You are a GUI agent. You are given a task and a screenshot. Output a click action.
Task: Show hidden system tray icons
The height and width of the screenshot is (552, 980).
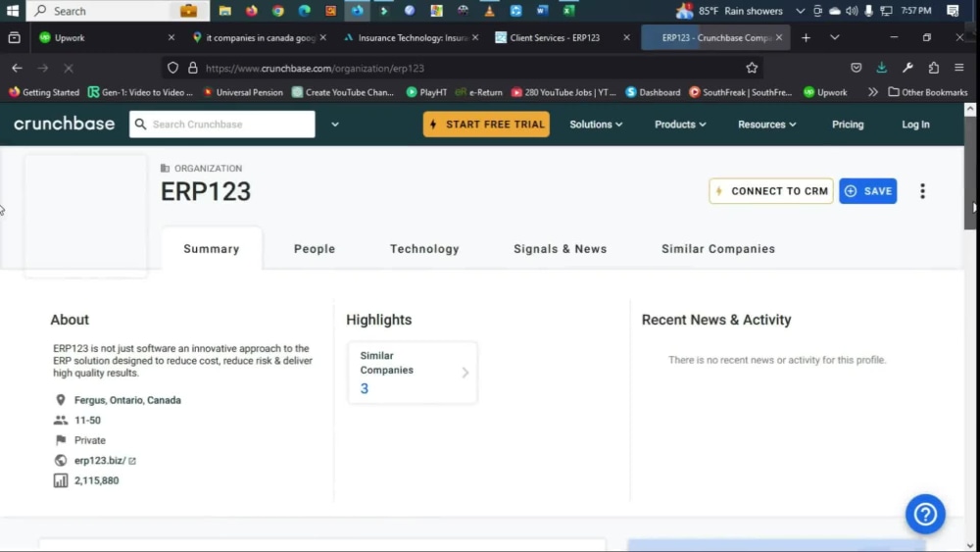(800, 11)
